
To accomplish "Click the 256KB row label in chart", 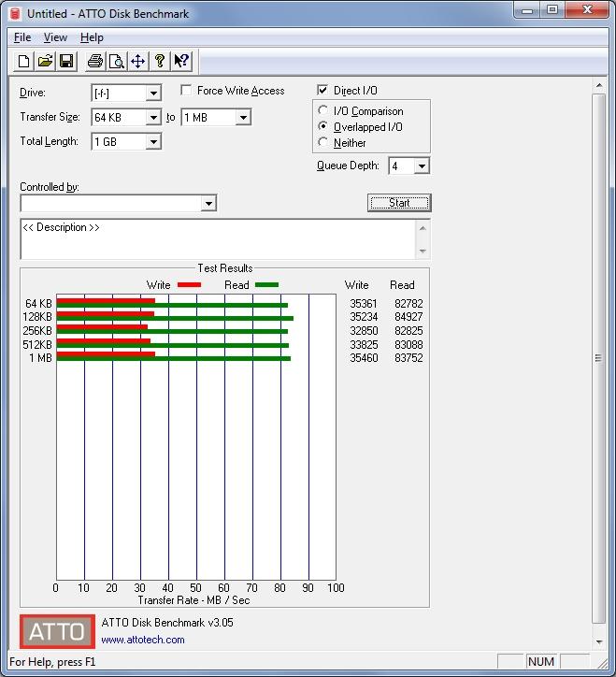I will click(37, 331).
